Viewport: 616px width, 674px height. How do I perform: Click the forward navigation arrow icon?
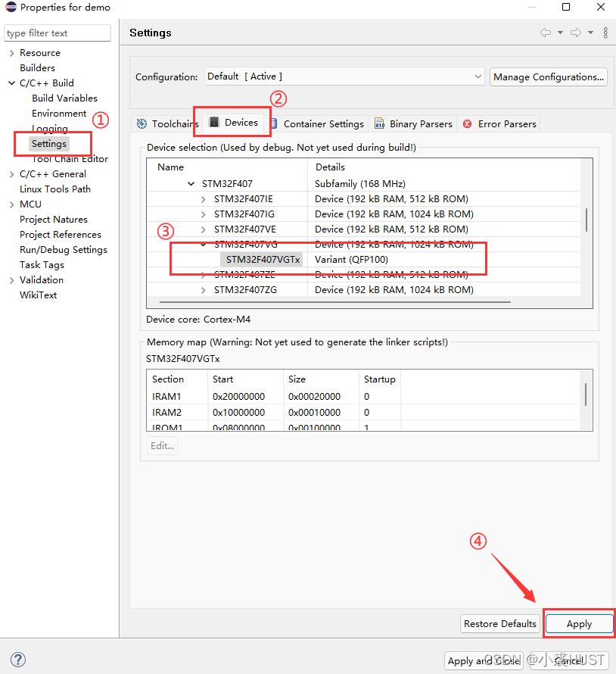click(576, 33)
